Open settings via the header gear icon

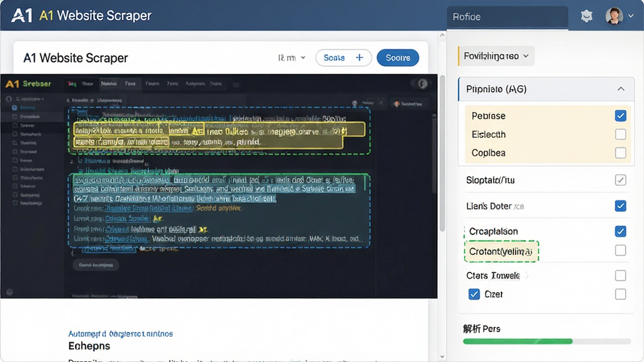pyautogui.click(x=587, y=16)
